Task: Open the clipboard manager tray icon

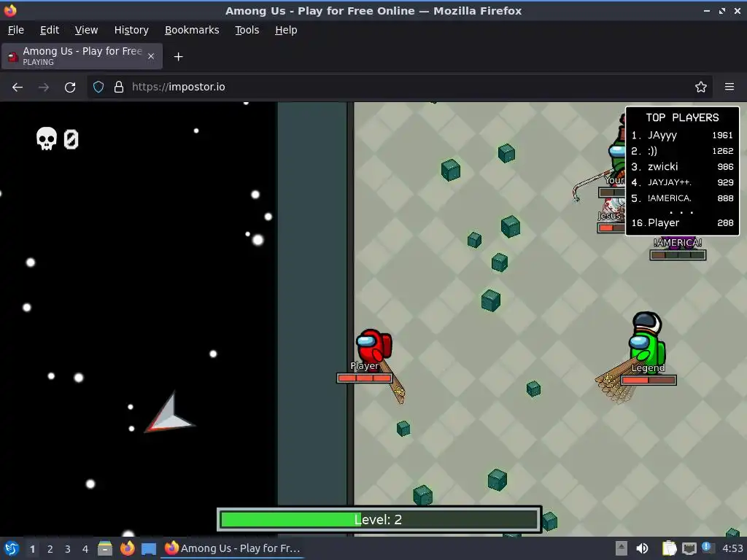Action: pos(670,548)
